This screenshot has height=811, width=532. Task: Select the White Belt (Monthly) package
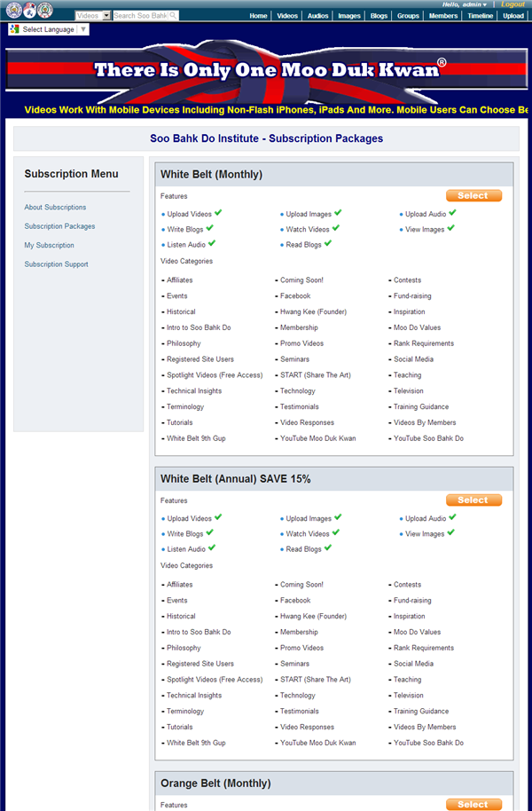click(473, 195)
